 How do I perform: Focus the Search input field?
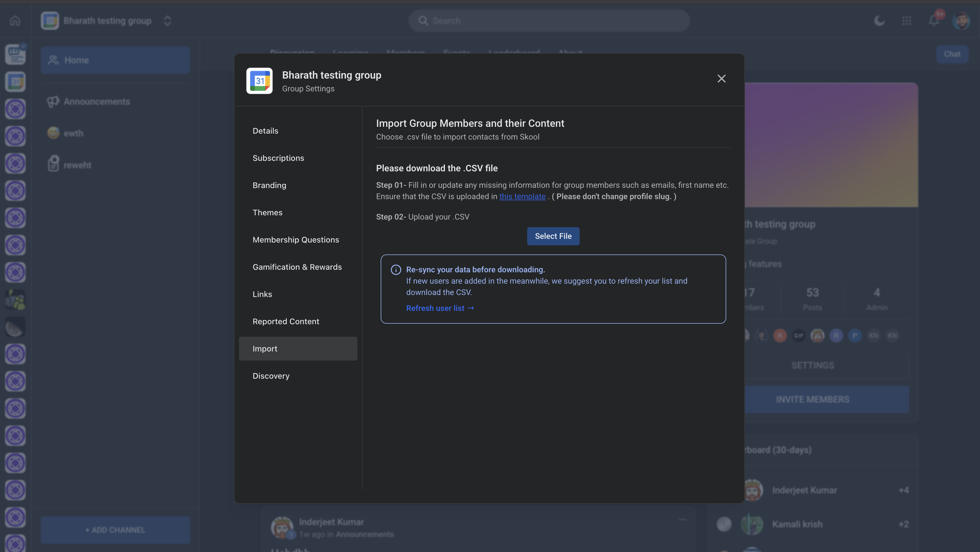pyautogui.click(x=549, y=21)
